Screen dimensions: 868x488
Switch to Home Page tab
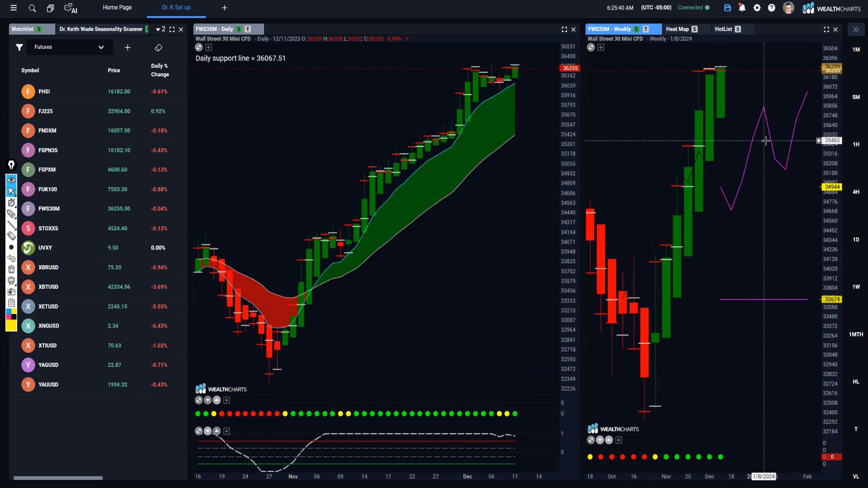click(117, 8)
